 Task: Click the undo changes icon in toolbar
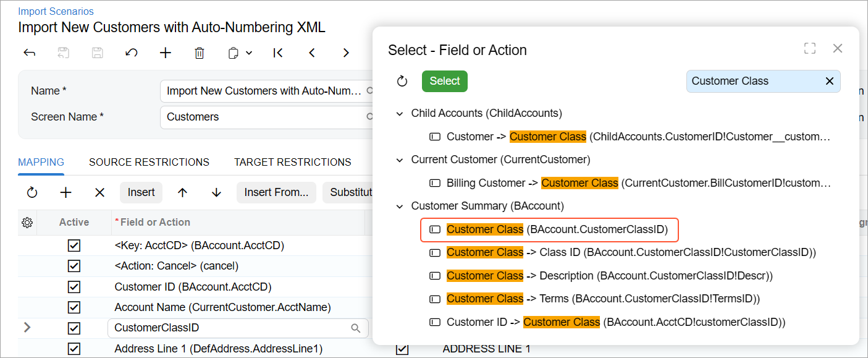[x=131, y=53]
